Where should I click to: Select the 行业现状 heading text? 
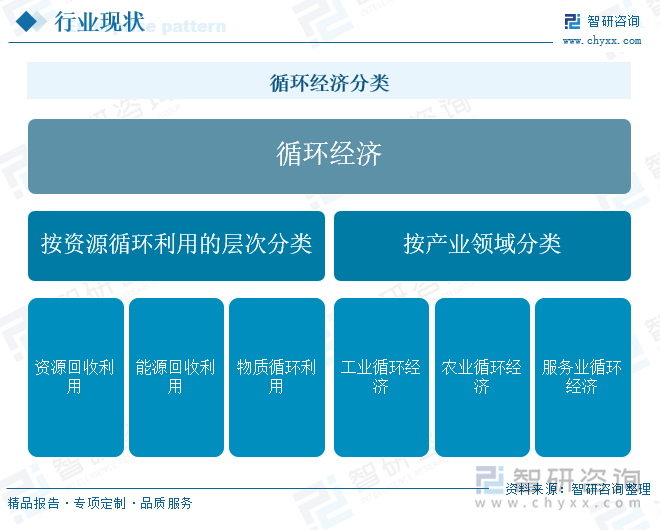(x=99, y=22)
